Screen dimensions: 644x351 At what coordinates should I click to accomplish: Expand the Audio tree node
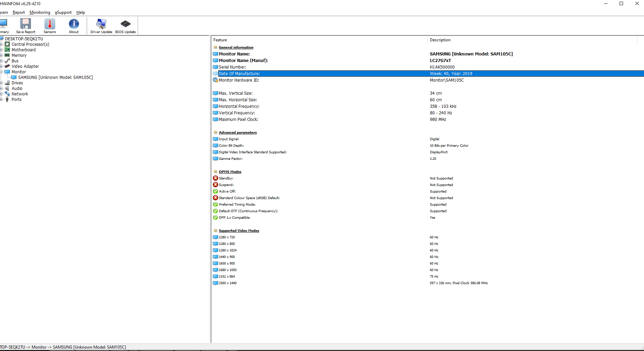coord(1,88)
